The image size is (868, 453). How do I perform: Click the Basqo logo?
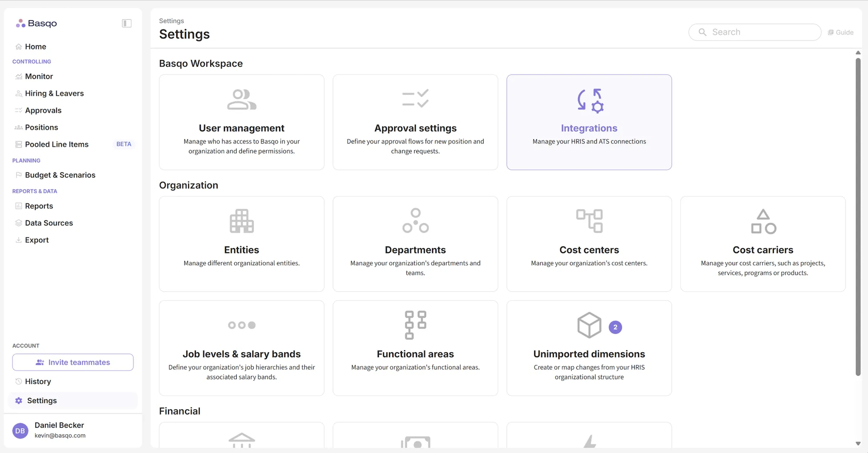[36, 23]
